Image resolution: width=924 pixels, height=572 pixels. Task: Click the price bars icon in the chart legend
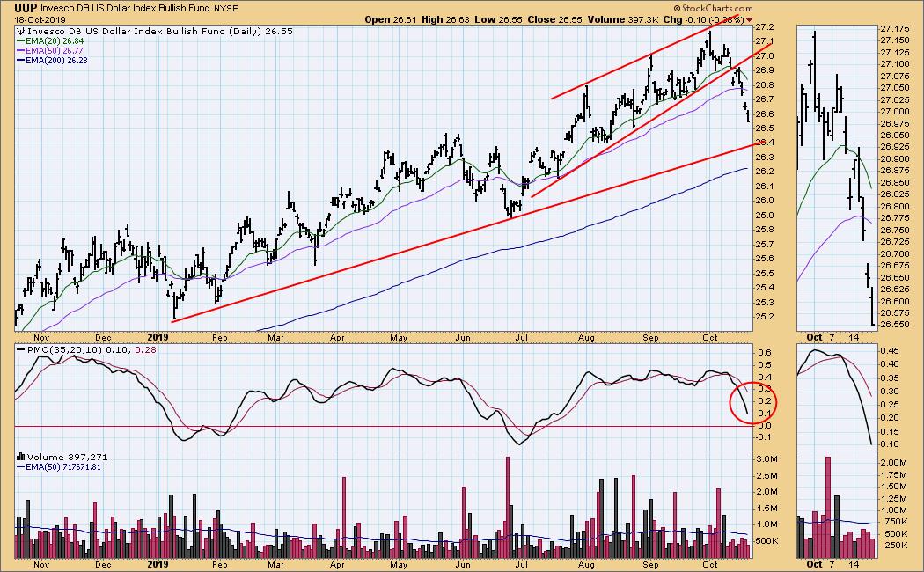click(x=21, y=31)
